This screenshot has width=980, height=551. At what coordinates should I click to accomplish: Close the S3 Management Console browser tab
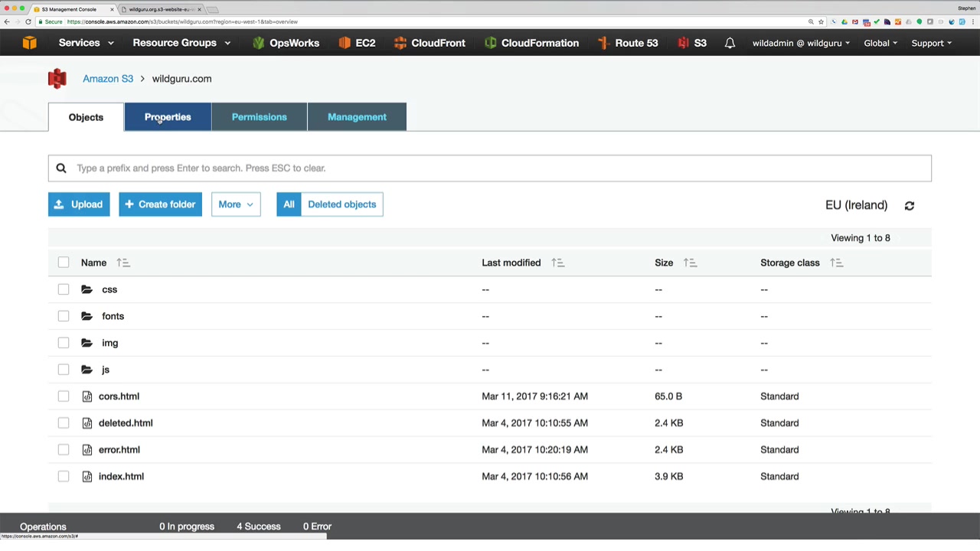(113, 9)
